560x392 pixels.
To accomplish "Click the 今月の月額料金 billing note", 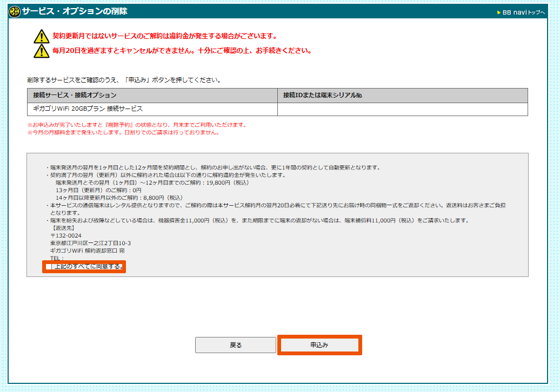I will click(123, 132).
